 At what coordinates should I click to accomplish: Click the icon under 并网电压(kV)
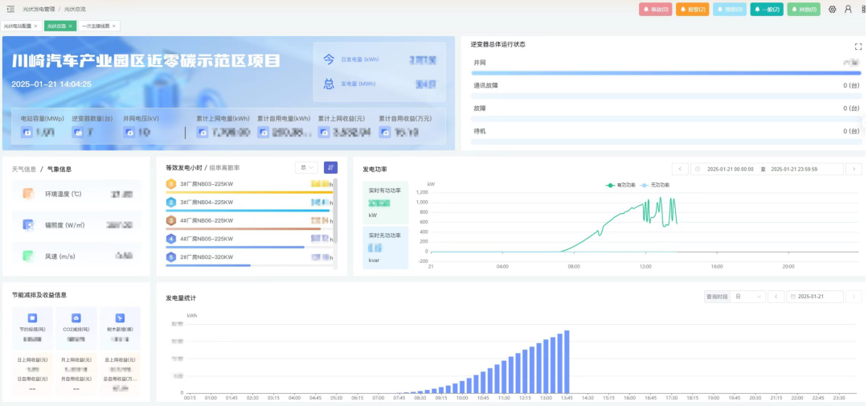coord(129,133)
